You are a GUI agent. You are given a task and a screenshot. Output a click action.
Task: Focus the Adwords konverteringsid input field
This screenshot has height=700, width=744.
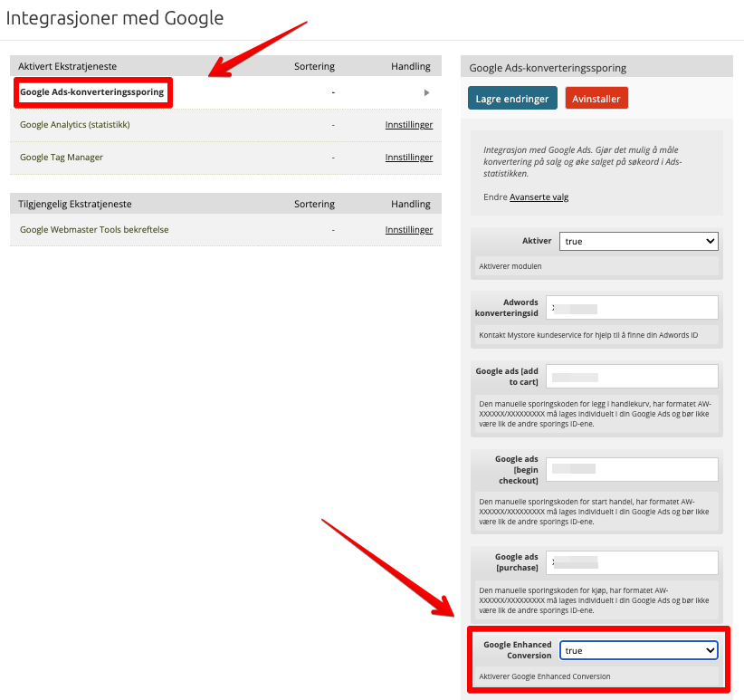(632, 308)
